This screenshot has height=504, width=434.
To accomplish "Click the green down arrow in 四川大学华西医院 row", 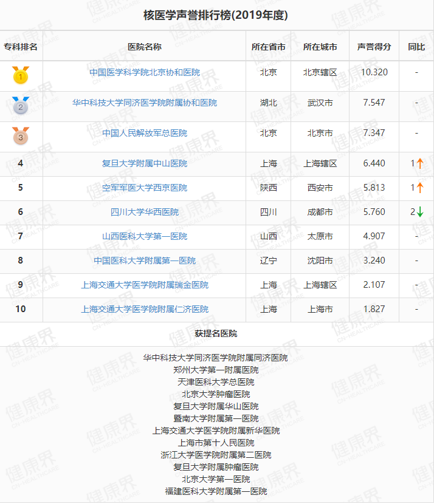I will [x=420, y=212].
